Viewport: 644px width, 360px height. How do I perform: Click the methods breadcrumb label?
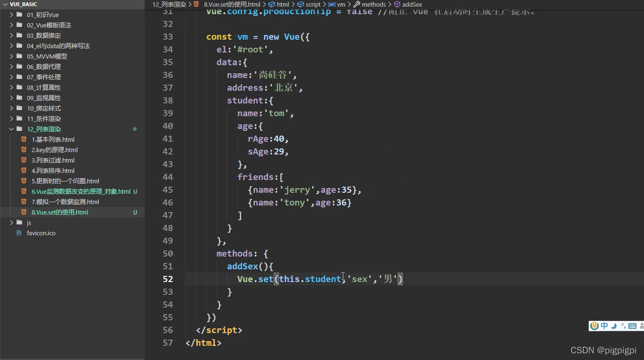(374, 4)
